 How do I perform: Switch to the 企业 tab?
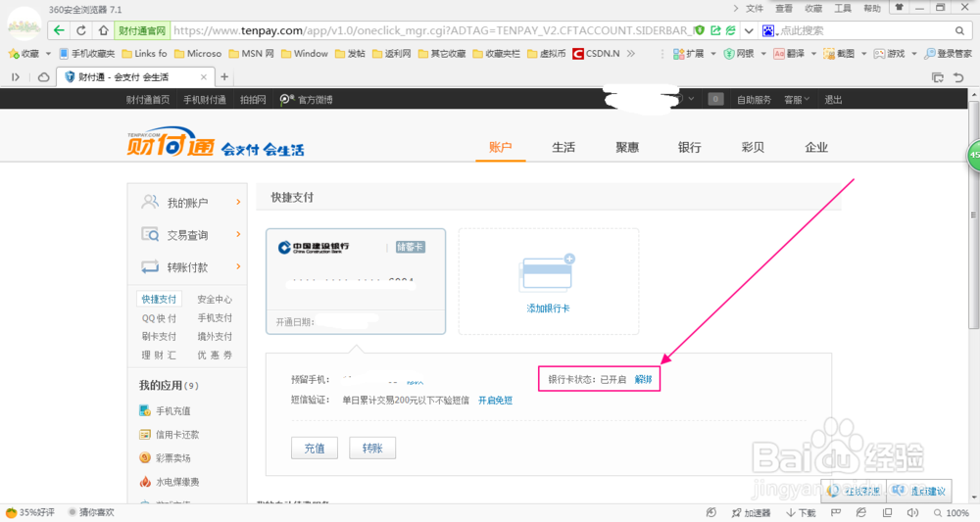click(816, 147)
